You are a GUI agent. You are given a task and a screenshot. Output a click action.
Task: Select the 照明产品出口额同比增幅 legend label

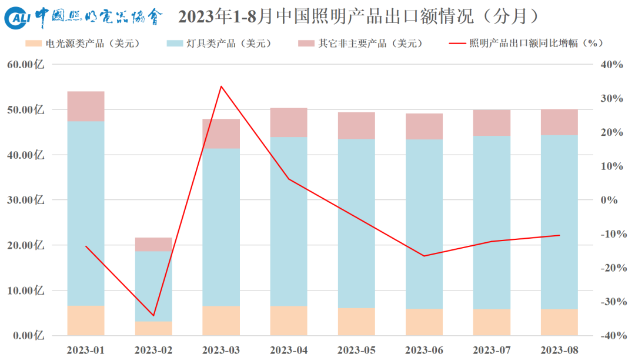click(536, 44)
